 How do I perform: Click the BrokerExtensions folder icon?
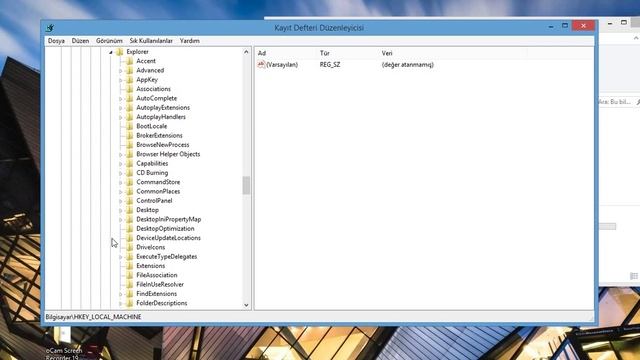pyautogui.click(x=129, y=136)
